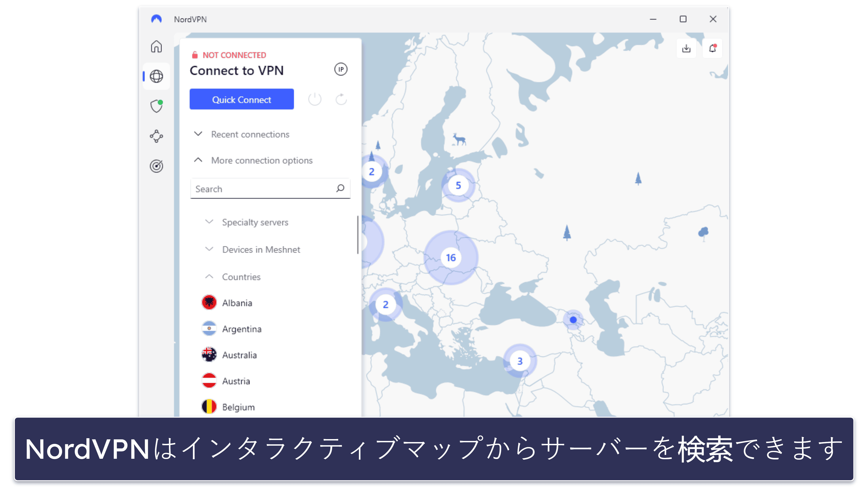
Task: Click the NordVPN logo in title bar
Action: pyautogui.click(x=156, y=19)
